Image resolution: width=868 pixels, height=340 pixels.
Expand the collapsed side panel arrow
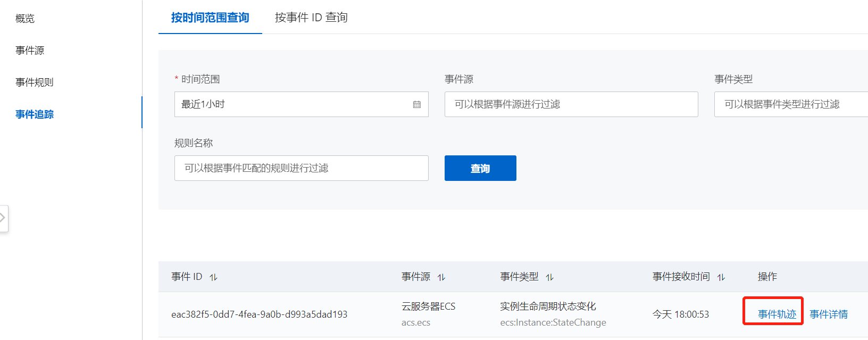click(x=3, y=218)
